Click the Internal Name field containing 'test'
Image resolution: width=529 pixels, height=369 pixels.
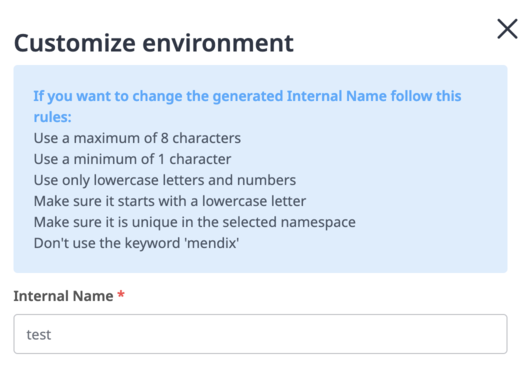[x=260, y=334]
